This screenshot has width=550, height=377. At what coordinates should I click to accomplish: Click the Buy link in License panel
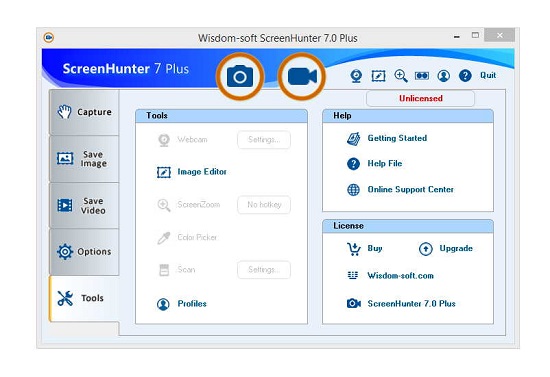375,249
